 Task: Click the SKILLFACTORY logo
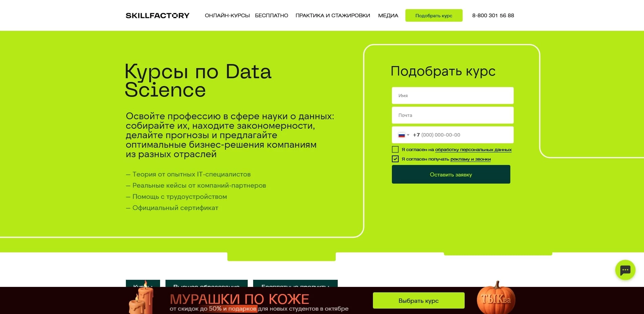click(x=157, y=15)
